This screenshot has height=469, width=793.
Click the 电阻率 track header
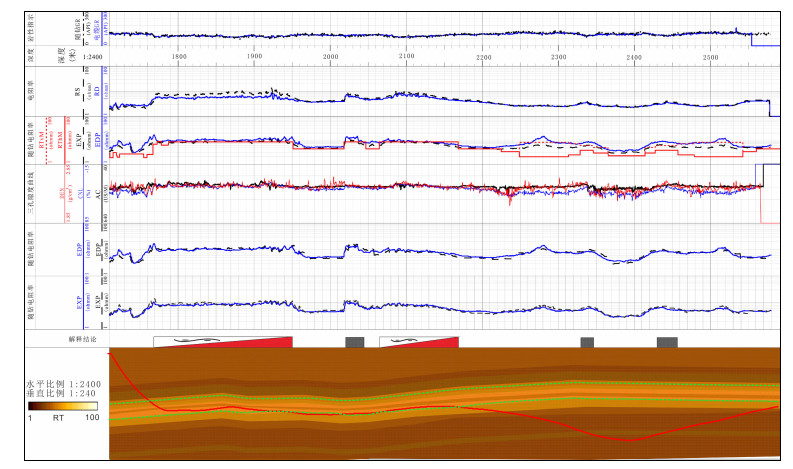click(30, 91)
